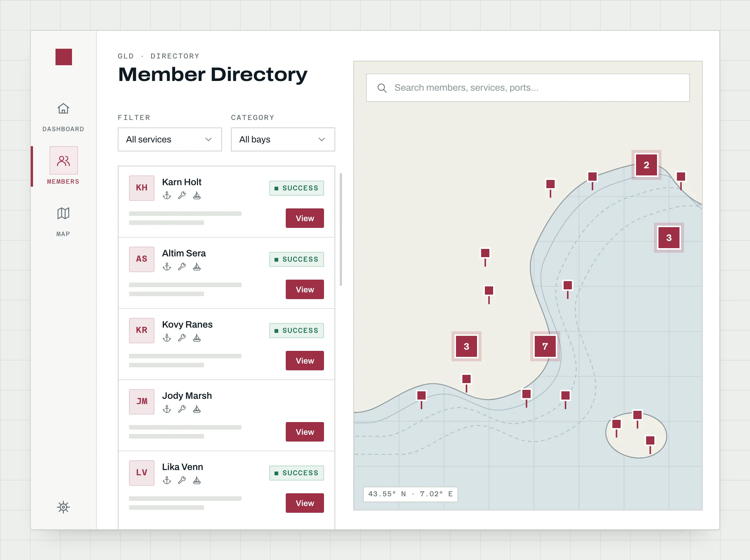Click the Kovy Ranes name
This screenshot has height=560, width=750.
187,325
